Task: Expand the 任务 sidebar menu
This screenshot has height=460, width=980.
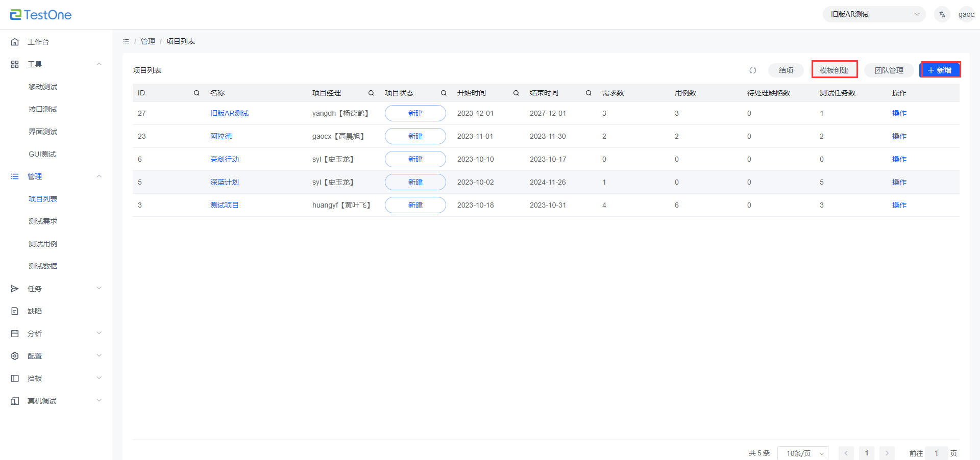Action: pyautogui.click(x=56, y=289)
